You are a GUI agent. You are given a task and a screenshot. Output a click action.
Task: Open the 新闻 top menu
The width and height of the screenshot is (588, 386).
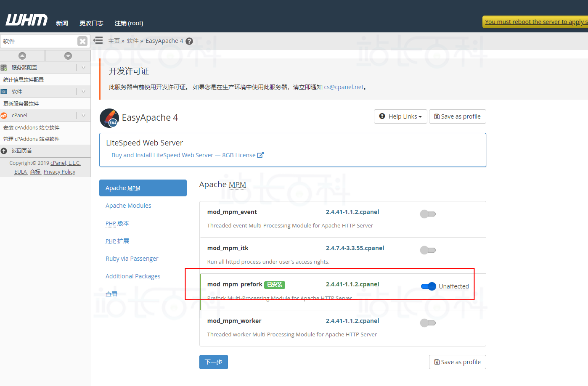click(62, 23)
